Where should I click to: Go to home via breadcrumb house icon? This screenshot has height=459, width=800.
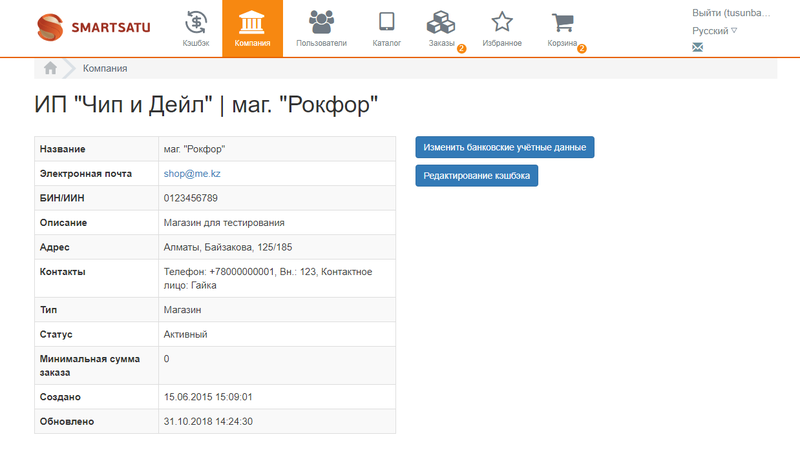tap(50, 68)
